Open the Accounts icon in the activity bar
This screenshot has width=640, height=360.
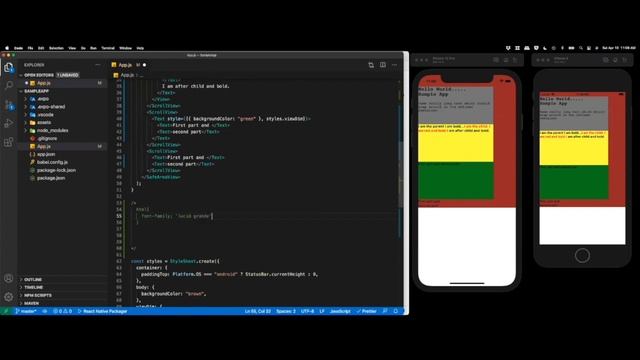pos(8,278)
